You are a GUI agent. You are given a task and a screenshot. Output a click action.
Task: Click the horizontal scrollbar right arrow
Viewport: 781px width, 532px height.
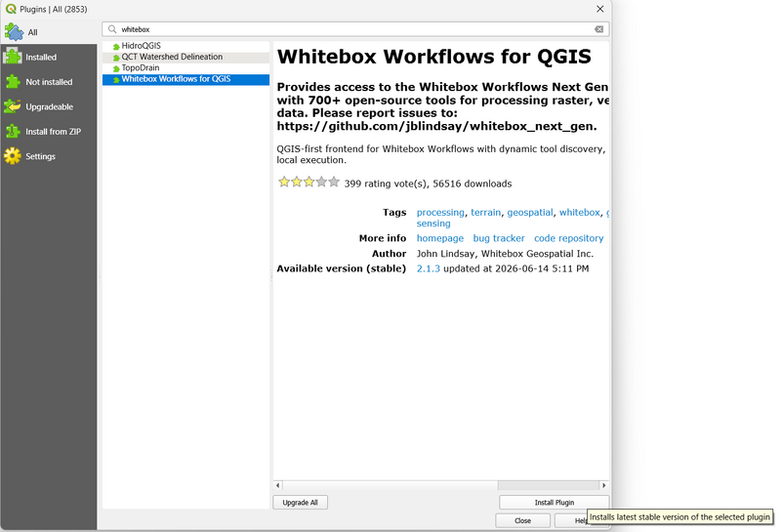[604, 485]
